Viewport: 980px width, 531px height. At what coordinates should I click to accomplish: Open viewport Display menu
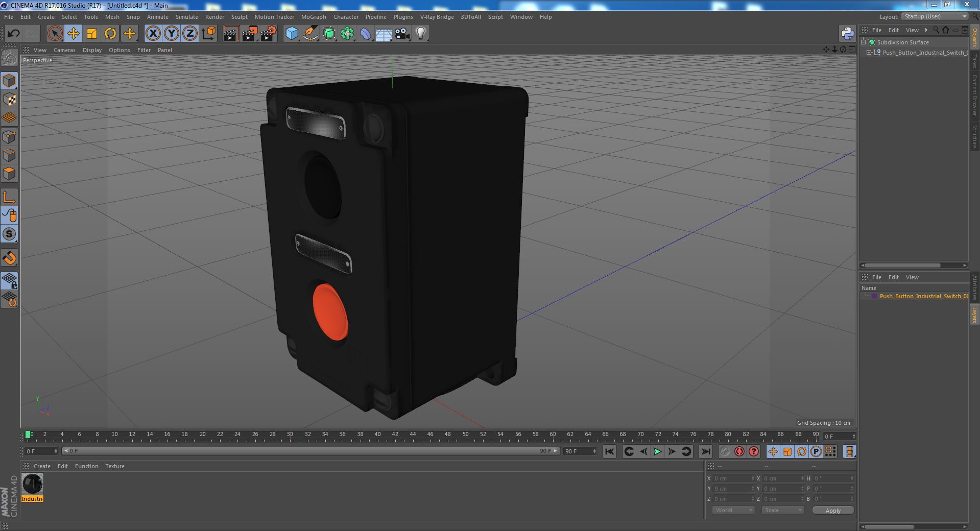pos(92,50)
